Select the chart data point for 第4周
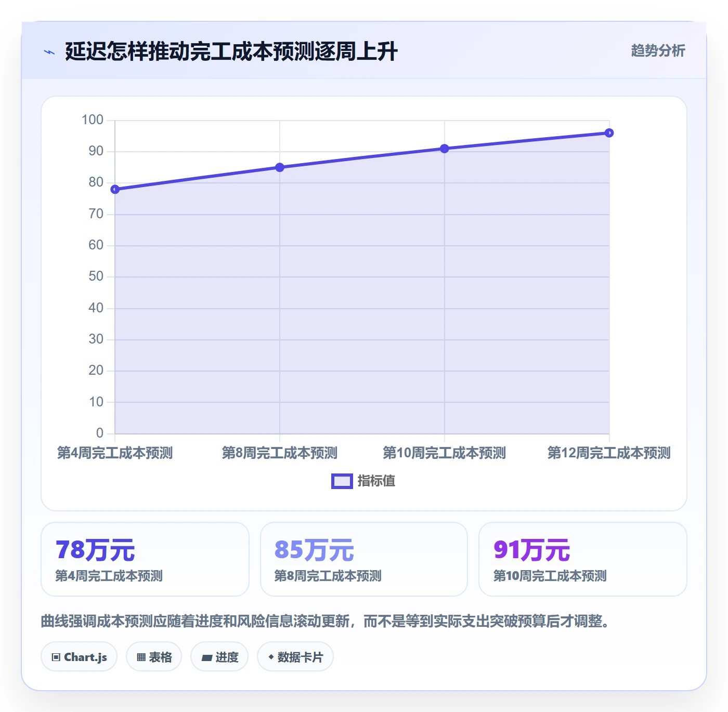This screenshot has width=728, height=712. tap(115, 189)
